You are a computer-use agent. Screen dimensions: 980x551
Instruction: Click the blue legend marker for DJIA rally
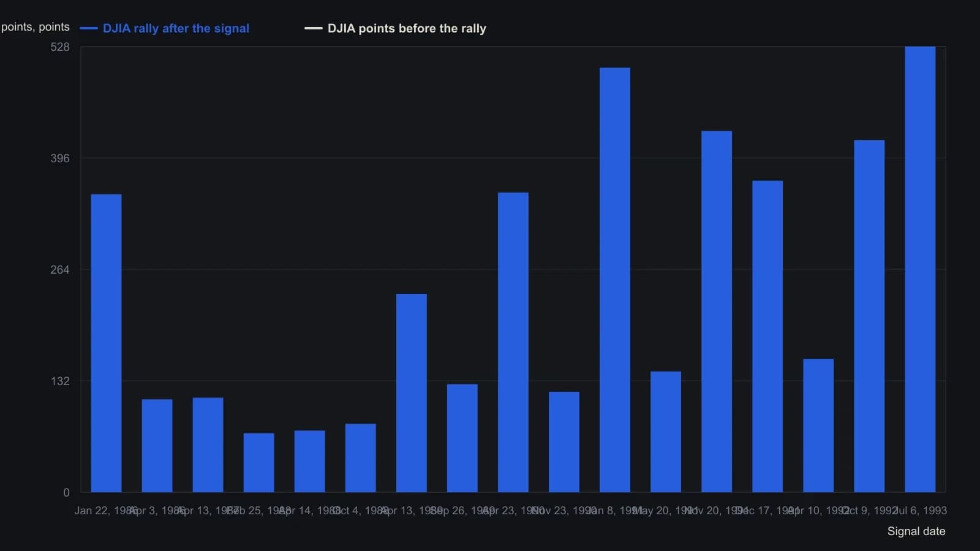click(89, 28)
